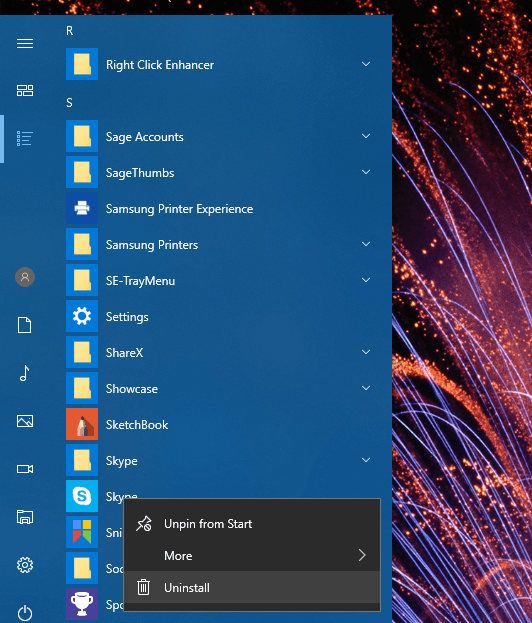The height and width of the screenshot is (623, 532).
Task: Launch SketchBook pencil icon
Action: [82, 424]
